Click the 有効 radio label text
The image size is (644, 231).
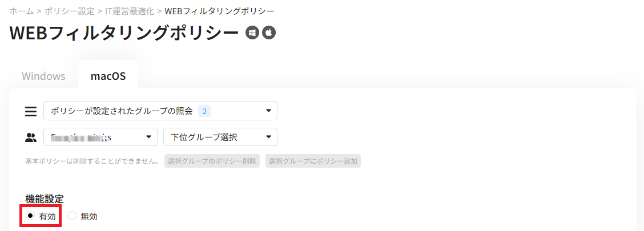(x=47, y=216)
